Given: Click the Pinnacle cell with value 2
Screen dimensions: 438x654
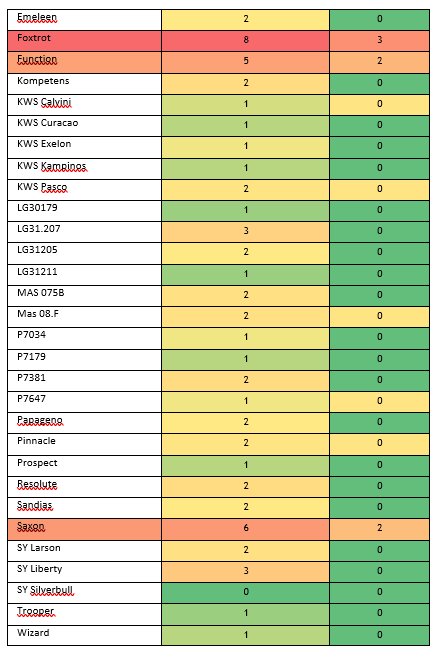Looking at the screenshot, I should point(245,444).
